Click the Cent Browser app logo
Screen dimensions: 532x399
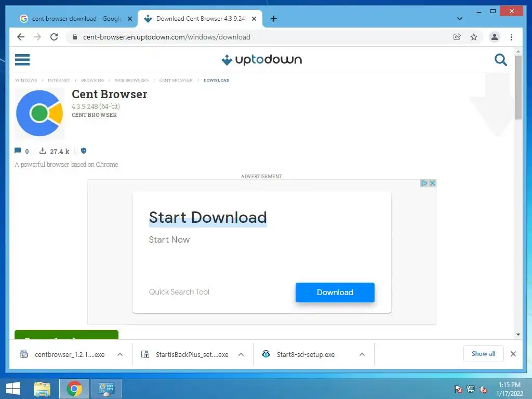point(39,113)
